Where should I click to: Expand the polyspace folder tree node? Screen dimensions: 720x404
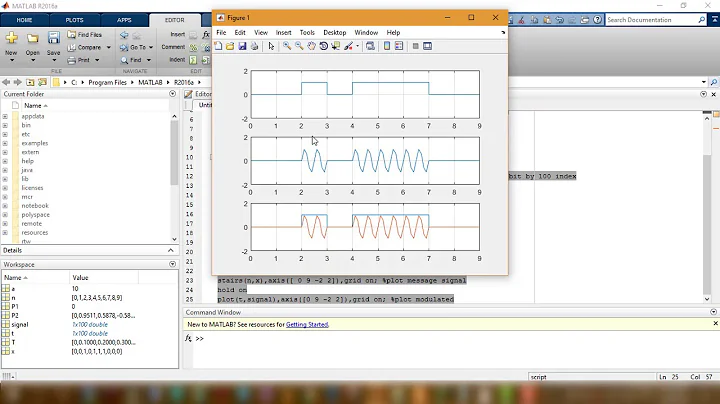[5, 215]
